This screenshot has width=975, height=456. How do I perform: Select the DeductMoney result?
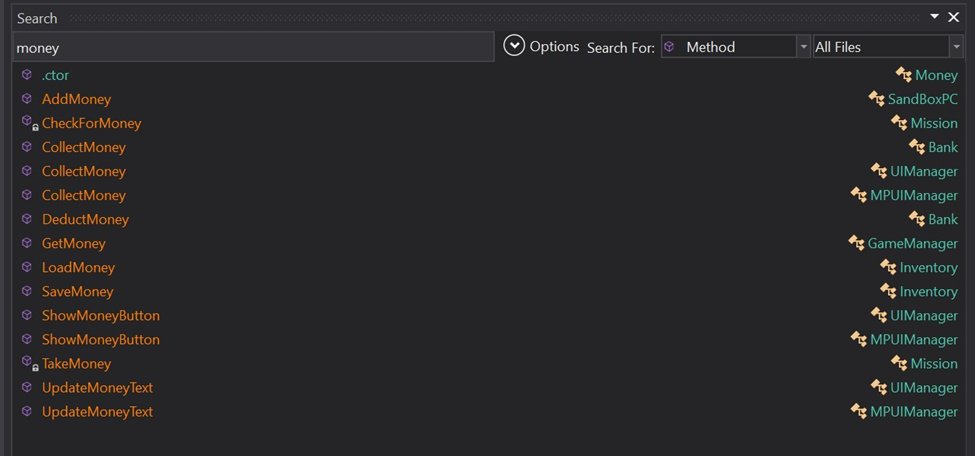click(85, 219)
